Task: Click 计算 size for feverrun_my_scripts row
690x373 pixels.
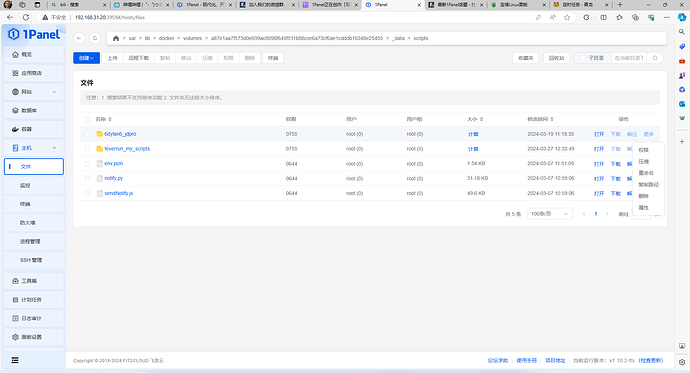Action: (473, 149)
